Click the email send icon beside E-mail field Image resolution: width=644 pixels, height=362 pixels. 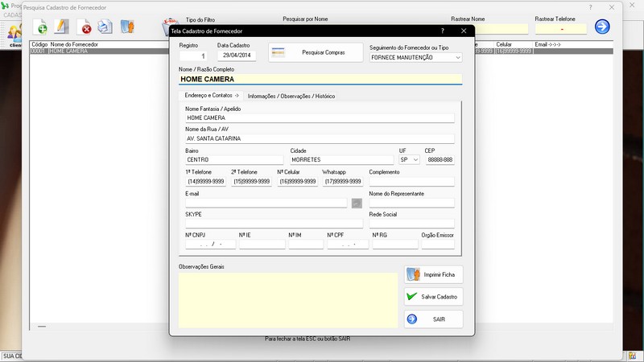click(x=357, y=203)
